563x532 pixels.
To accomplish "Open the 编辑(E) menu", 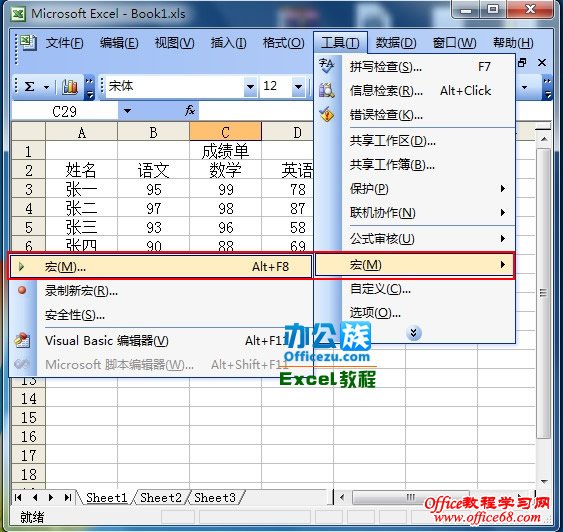I will pos(119,43).
